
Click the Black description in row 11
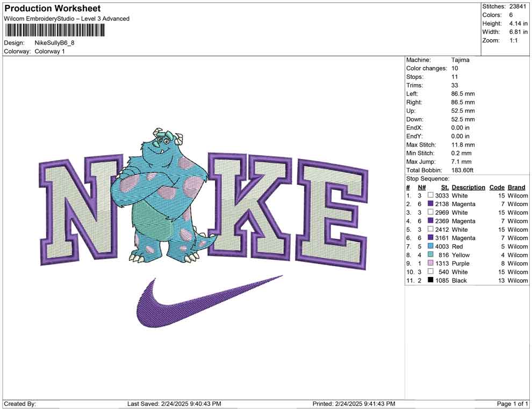tap(459, 280)
